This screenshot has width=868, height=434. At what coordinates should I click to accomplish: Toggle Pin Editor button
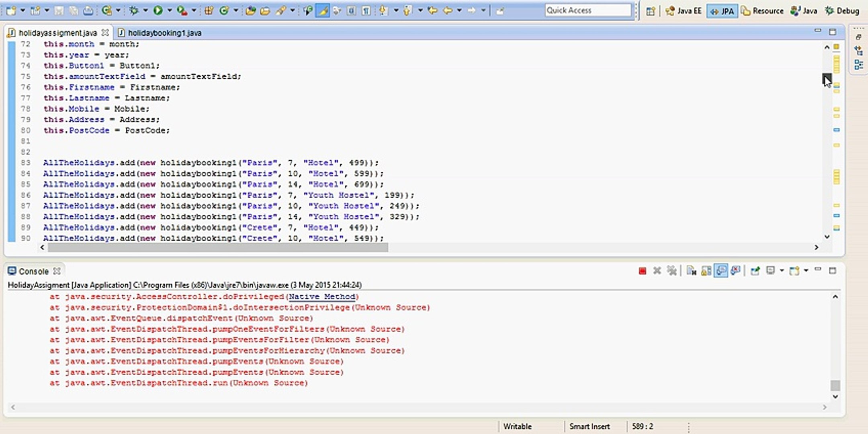click(500, 11)
